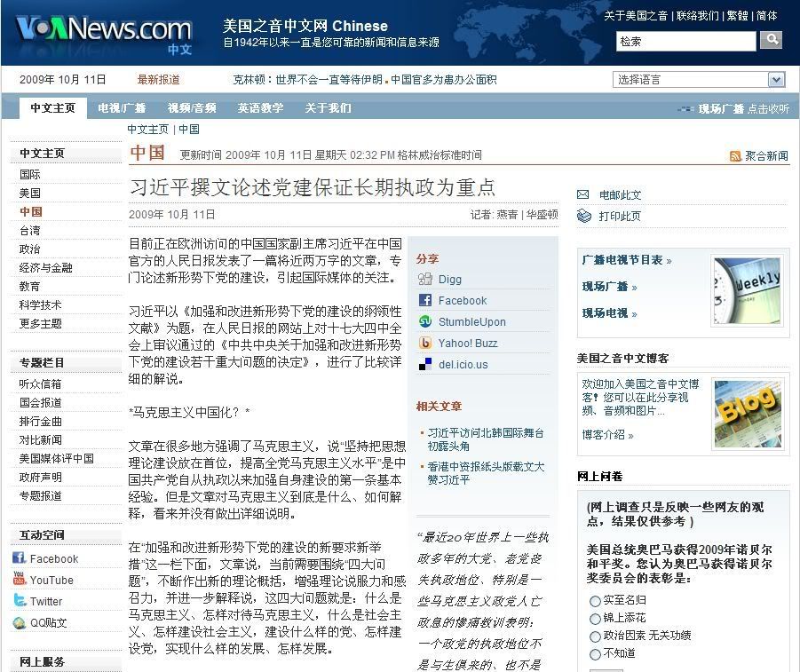Click the 检索 search input field
Viewport: 800px width, 672px height.
click(685, 41)
